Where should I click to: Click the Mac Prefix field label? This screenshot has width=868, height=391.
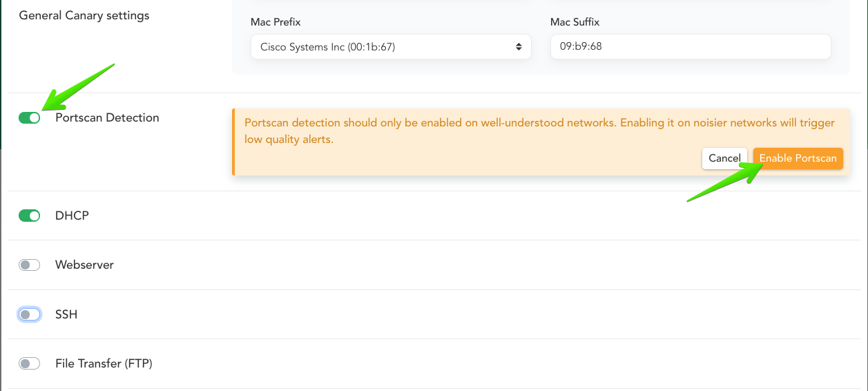(x=276, y=22)
